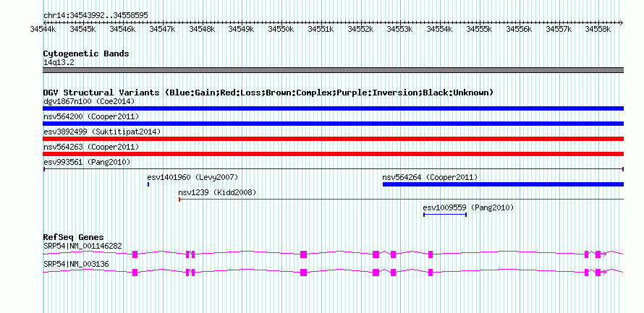The width and height of the screenshot is (644, 313).
Task: Click NM_001146282 last exon with arrow
Action: click(x=598, y=254)
